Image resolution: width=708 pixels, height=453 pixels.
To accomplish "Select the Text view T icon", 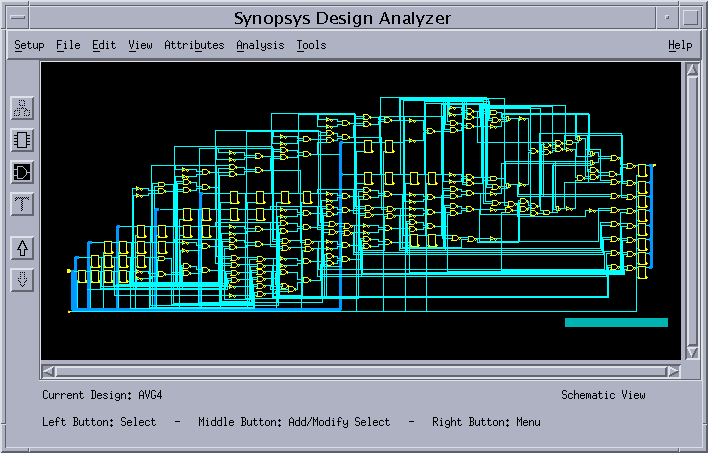I will (x=22, y=204).
